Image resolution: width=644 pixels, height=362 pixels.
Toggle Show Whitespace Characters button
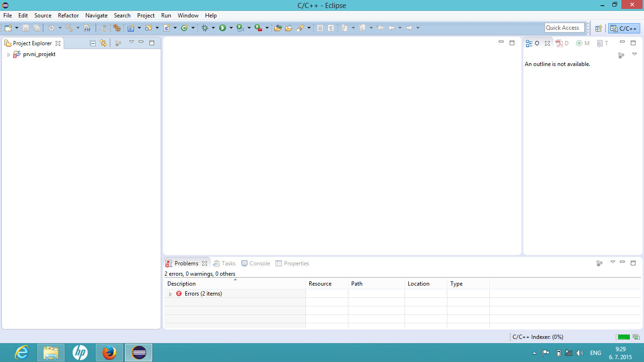331,28
